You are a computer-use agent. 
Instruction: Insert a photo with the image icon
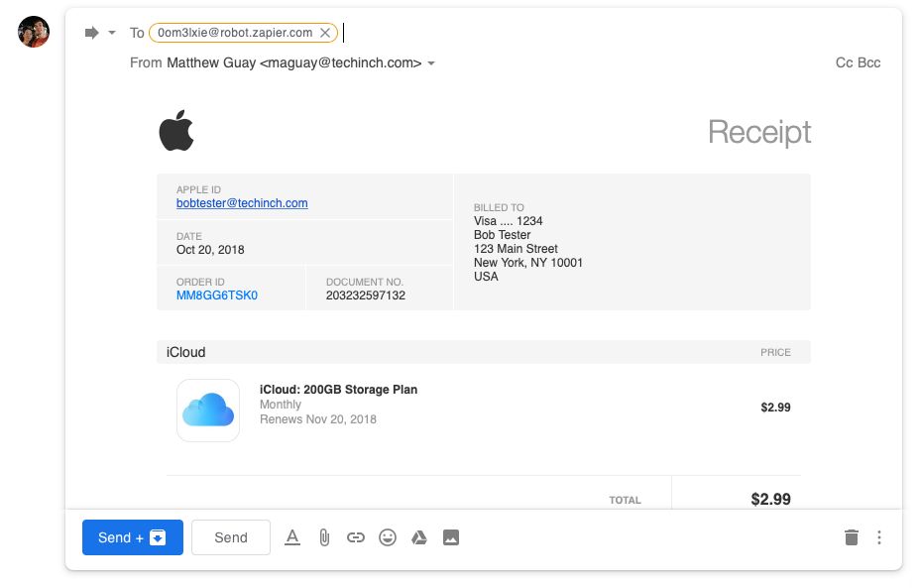pyautogui.click(x=451, y=537)
